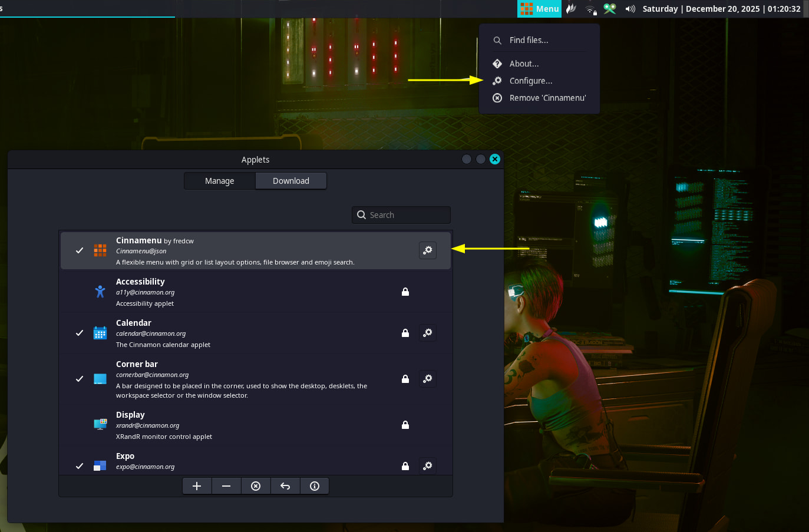Click the uninstall applet X icon

pyautogui.click(x=256, y=486)
